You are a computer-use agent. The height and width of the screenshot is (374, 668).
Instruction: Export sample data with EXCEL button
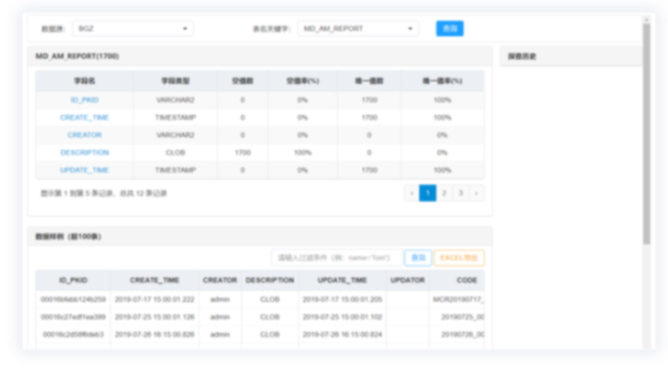click(x=459, y=258)
